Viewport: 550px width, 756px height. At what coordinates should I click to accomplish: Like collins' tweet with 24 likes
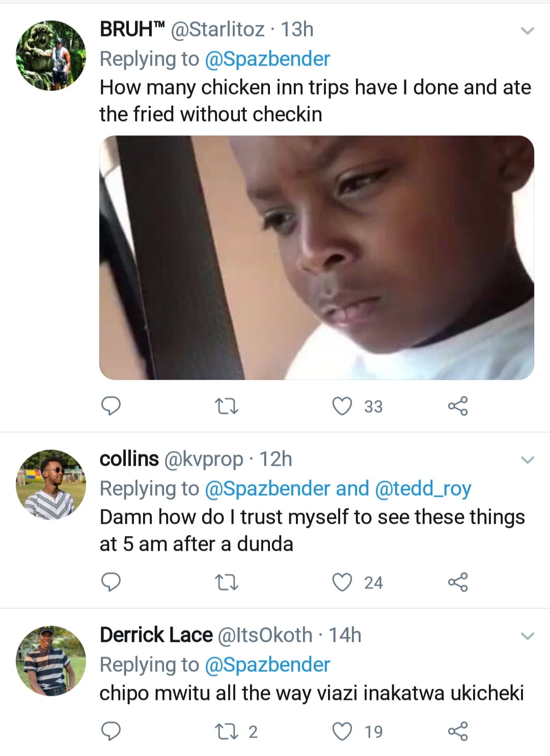(x=342, y=582)
